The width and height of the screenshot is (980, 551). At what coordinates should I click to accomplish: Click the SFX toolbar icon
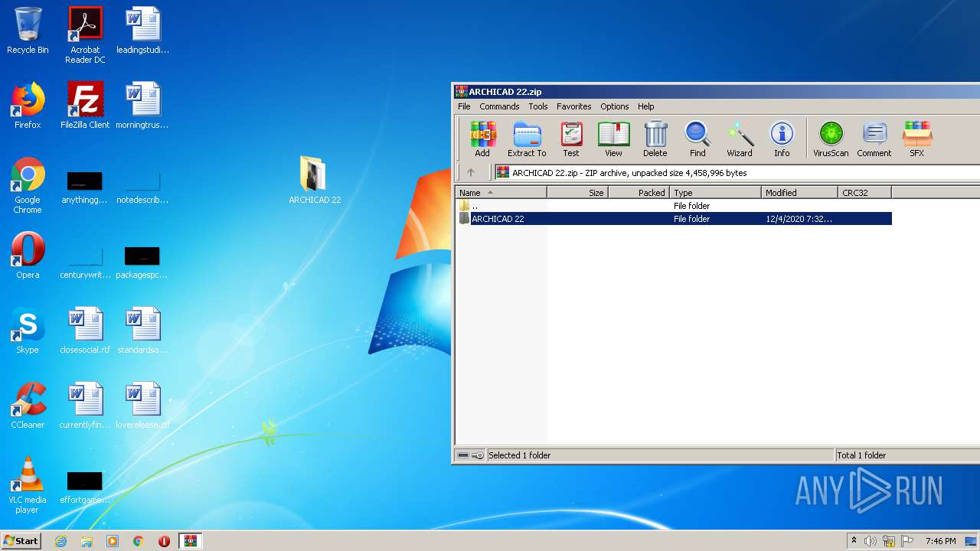916,139
